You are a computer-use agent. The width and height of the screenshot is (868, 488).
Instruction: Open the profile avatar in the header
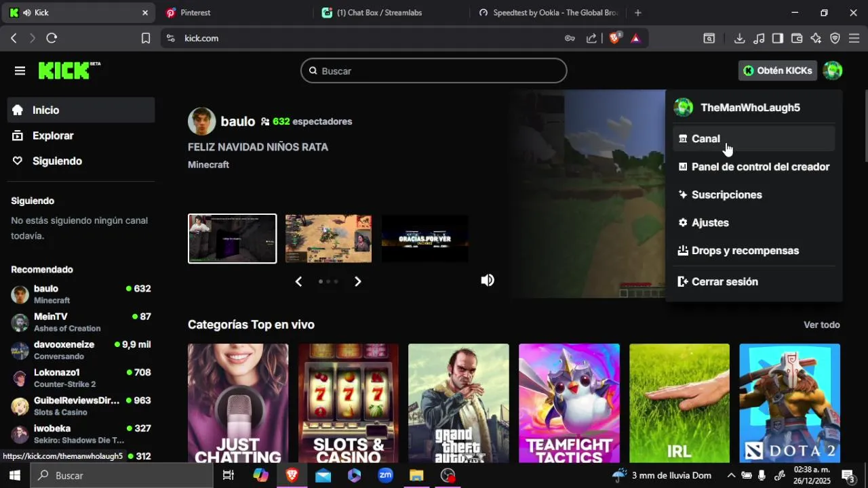click(833, 70)
